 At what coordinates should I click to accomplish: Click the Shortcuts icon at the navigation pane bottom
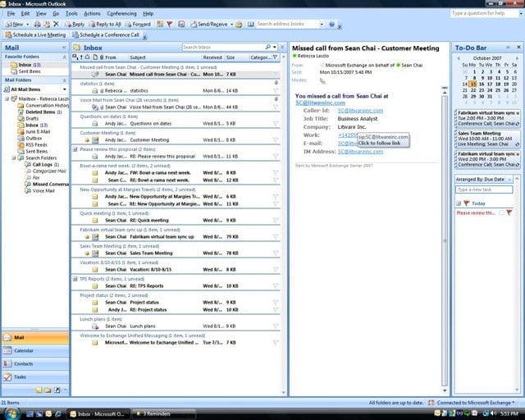coord(57,390)
